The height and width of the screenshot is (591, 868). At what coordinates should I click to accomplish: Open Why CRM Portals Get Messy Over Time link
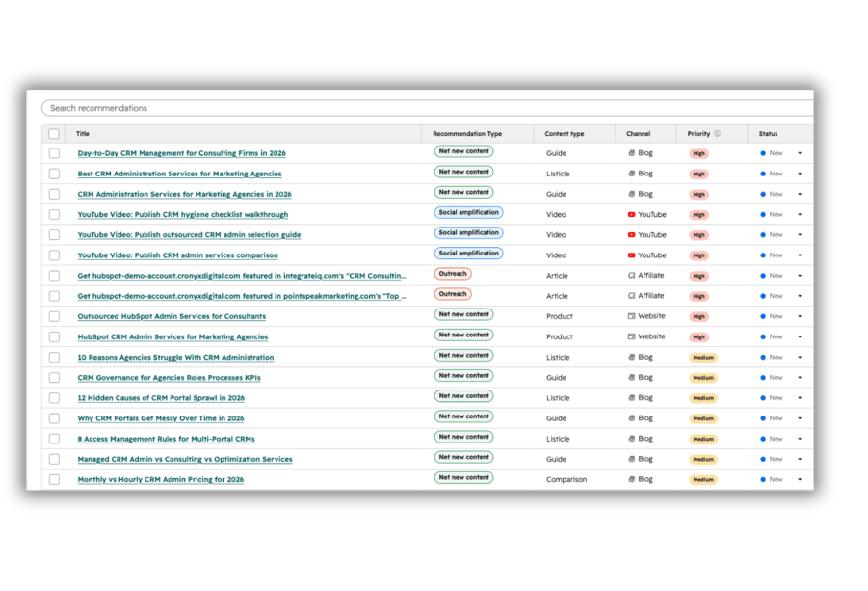tap(161, 418)
